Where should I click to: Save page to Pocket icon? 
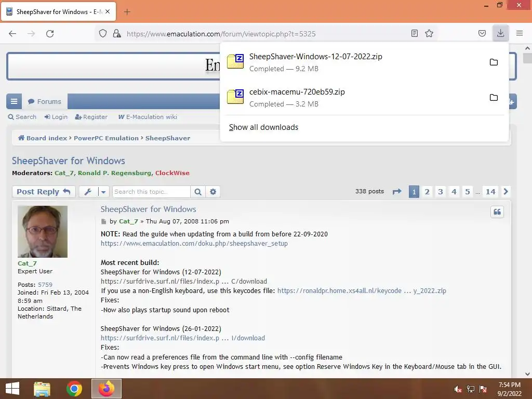coord(482,33)
